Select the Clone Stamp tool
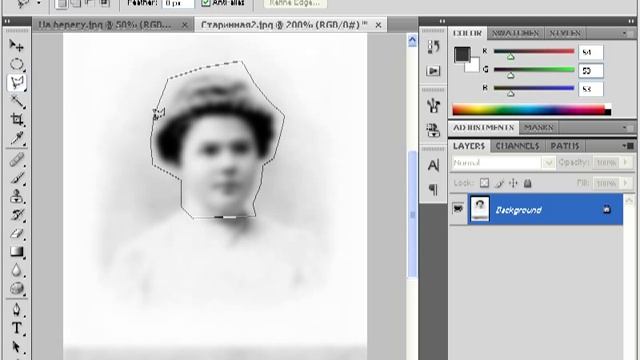 (x=16, y=196)
